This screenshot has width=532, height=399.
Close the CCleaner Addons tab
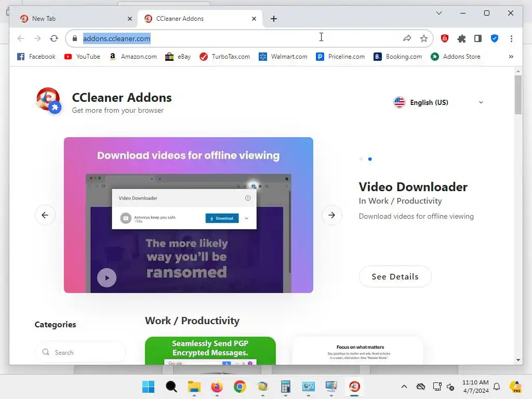254,19
